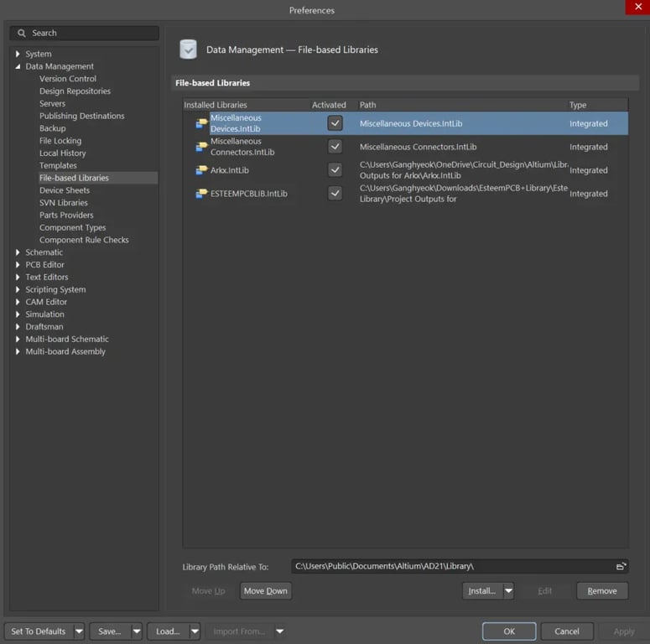Screen dimensions: 650x644
Task: Select the ESTEEMPCBLIB.IntLib row name
Action: 249,194
